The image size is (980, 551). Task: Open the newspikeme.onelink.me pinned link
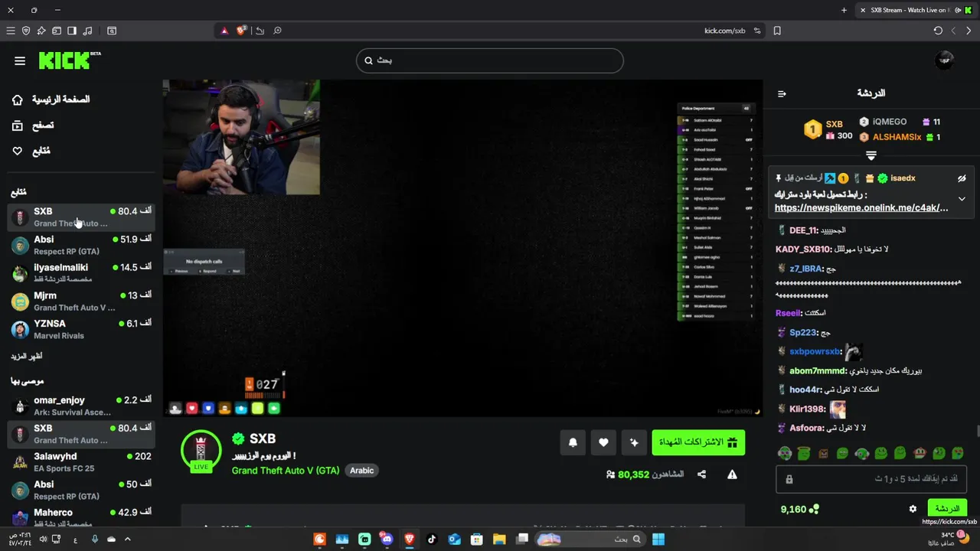pos(861,207)
